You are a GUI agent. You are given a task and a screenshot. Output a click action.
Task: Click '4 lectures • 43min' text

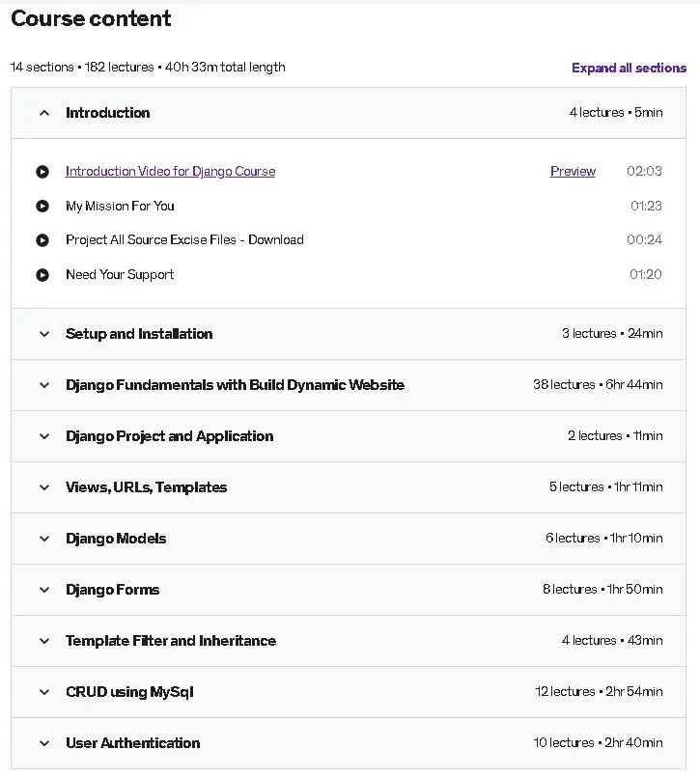point(612,640)
